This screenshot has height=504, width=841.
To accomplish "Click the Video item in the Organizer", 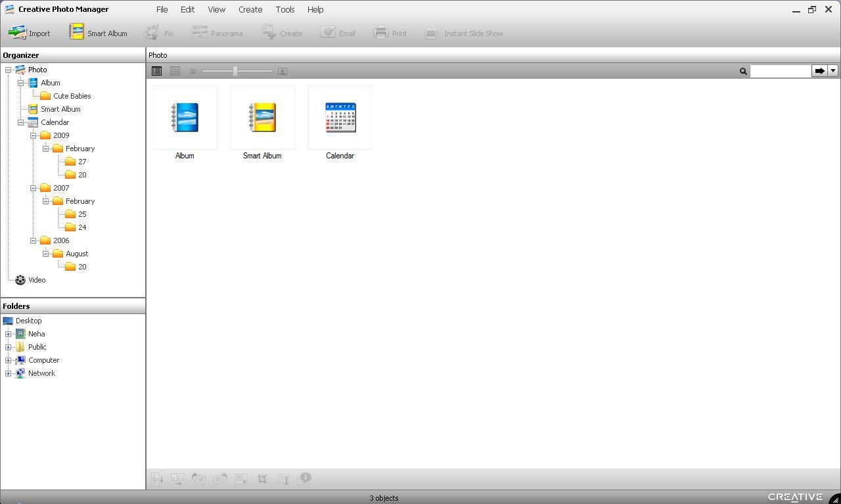I will click(37, 280).
